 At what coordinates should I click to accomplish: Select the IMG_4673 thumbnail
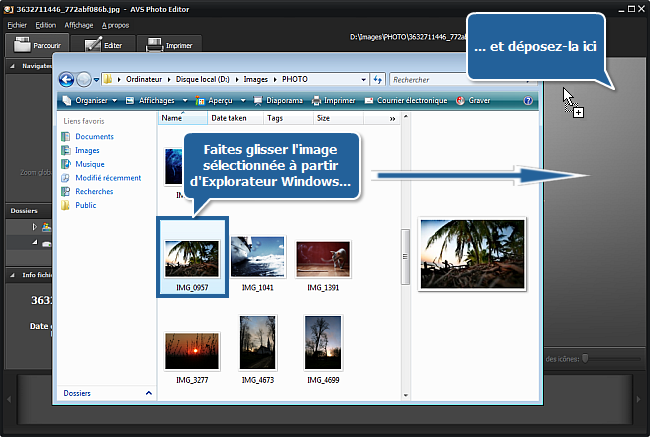(x=257, y=343)
